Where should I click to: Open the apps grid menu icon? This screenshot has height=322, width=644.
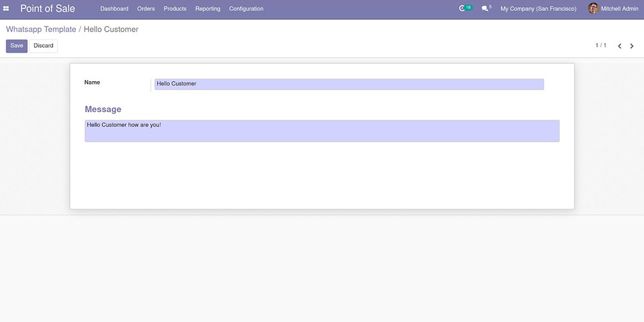coord(6,9)
